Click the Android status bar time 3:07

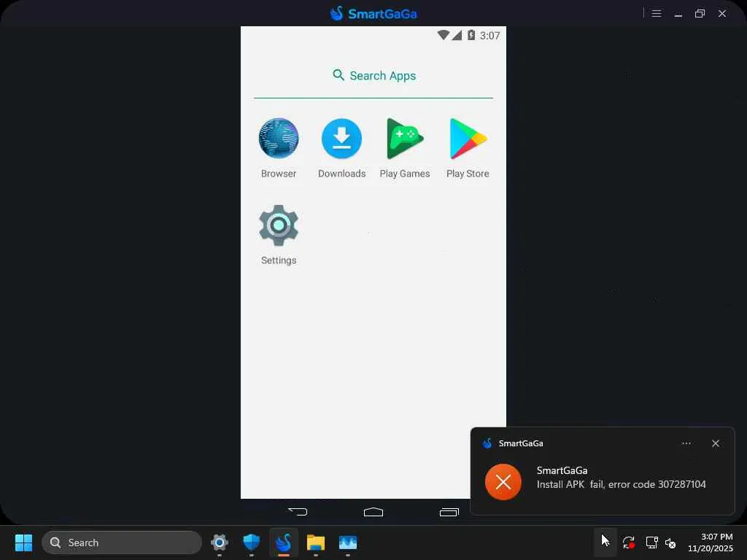coord(489,36)
